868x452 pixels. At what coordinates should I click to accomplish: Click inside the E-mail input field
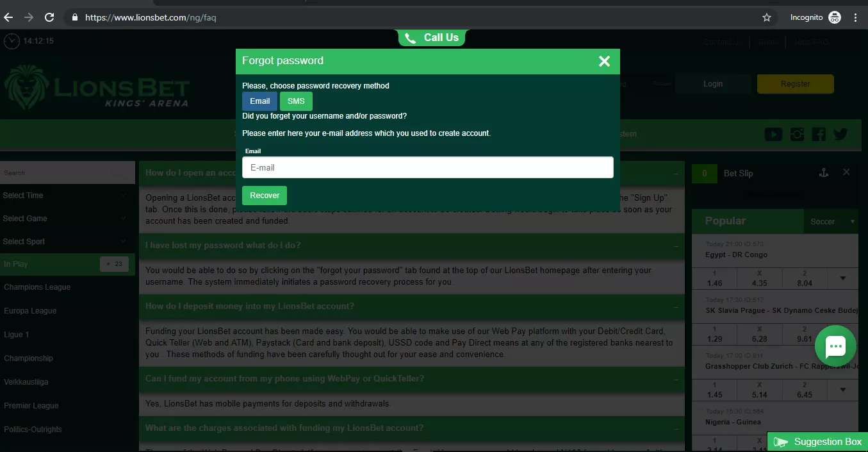427,167
